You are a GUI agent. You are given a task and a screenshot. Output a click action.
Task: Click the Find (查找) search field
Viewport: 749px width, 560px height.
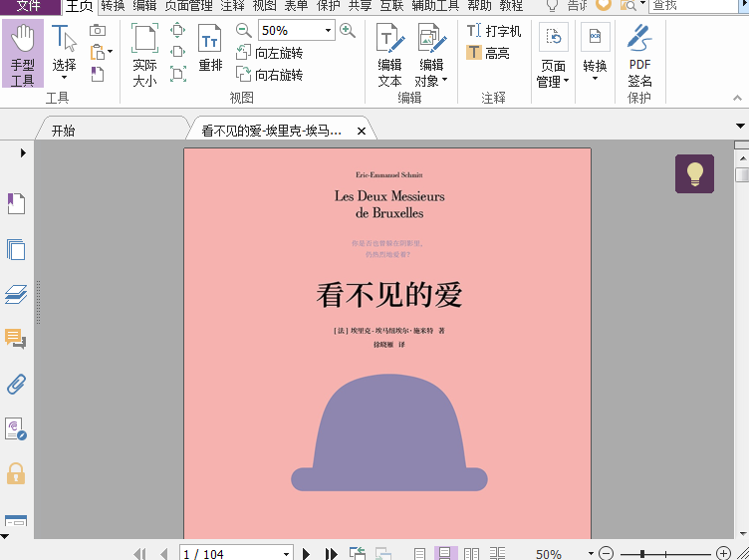(694, 6)
